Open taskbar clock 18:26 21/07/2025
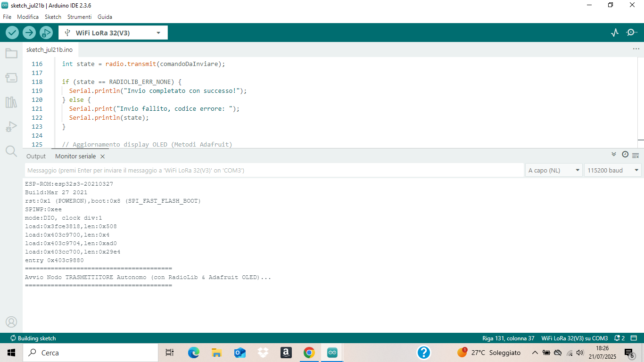 [x=602, y=353]
